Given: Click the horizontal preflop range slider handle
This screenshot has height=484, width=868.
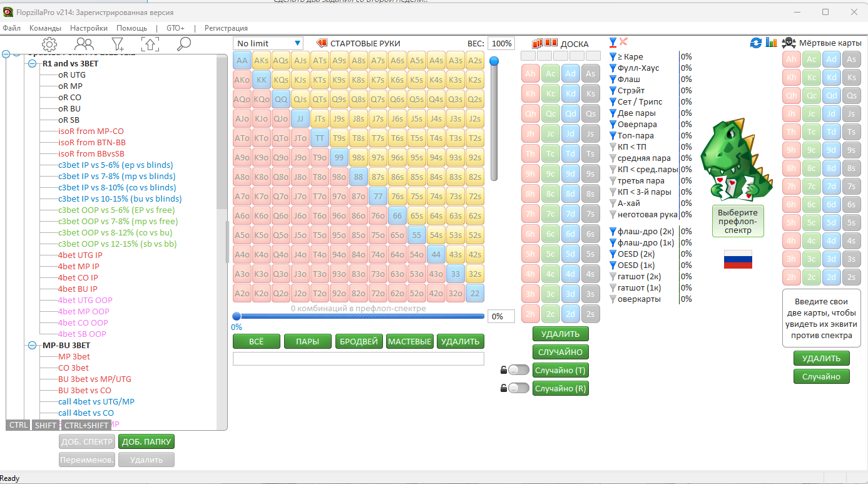Looking at the screenshot, I should tap(237, 316).
